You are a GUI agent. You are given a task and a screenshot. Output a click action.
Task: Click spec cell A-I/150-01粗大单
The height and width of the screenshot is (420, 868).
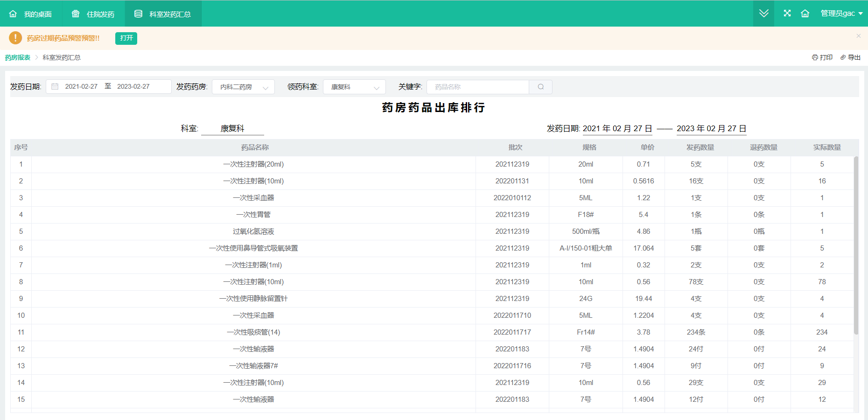click(x=586, y=248)
